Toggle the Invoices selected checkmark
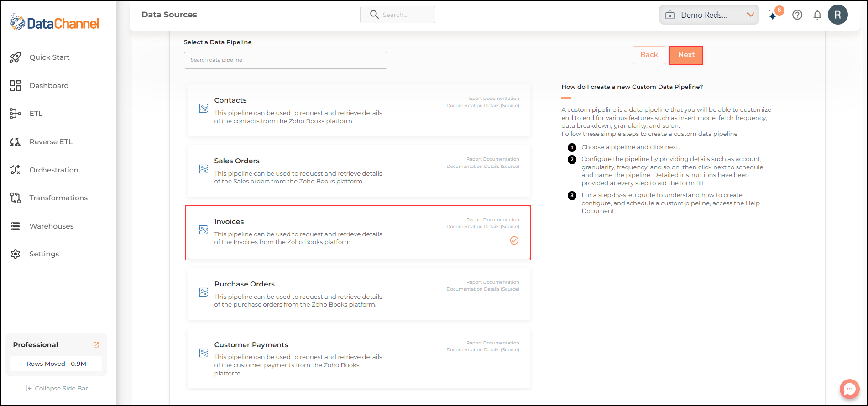 click(x=514, y=240)
